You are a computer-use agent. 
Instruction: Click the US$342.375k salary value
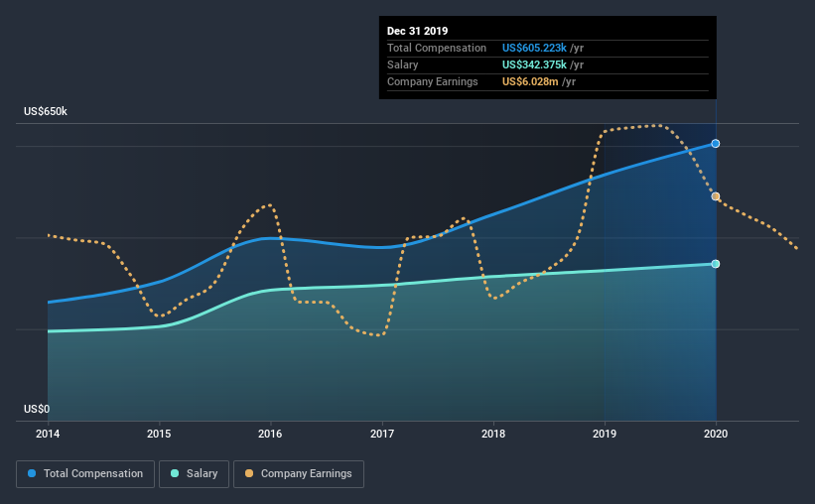click(x=534, y=64)
